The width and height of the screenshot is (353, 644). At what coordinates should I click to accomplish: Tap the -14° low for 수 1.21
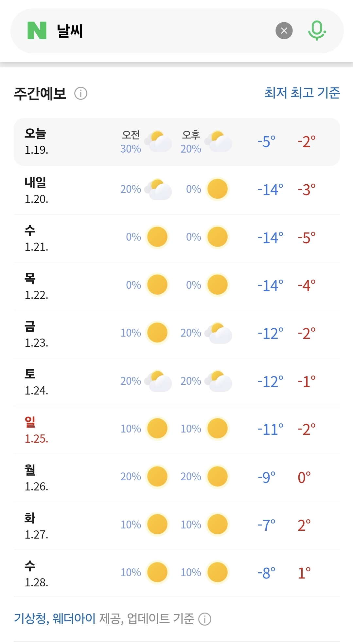pyautogui.click(x=270, y=238)
